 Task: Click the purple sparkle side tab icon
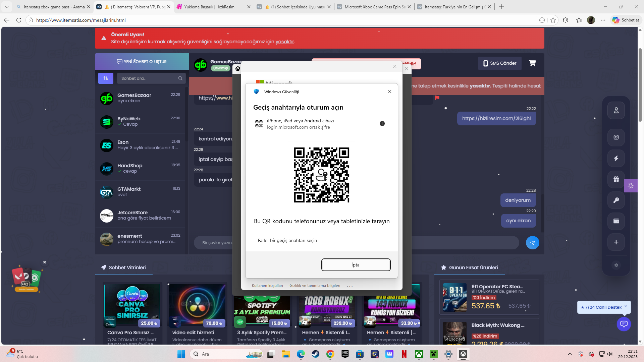(x=631, y=186)
